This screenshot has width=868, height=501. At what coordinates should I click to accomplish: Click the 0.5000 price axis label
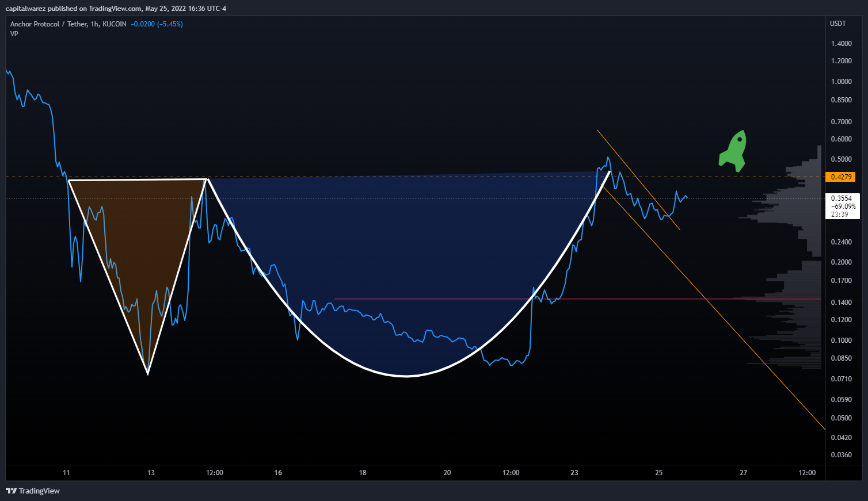(x=842, y=159)
